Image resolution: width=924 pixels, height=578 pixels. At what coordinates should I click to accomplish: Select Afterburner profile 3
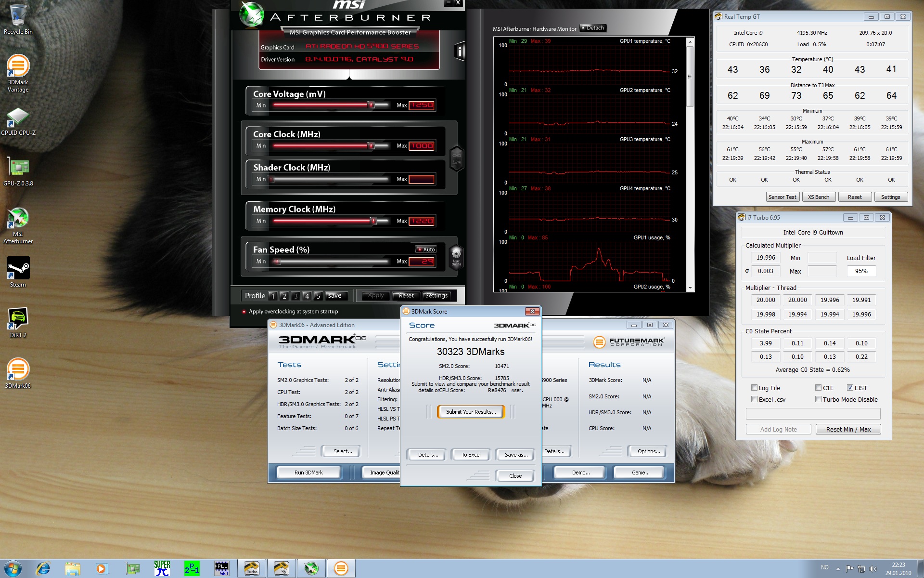(x=295, y=296)
